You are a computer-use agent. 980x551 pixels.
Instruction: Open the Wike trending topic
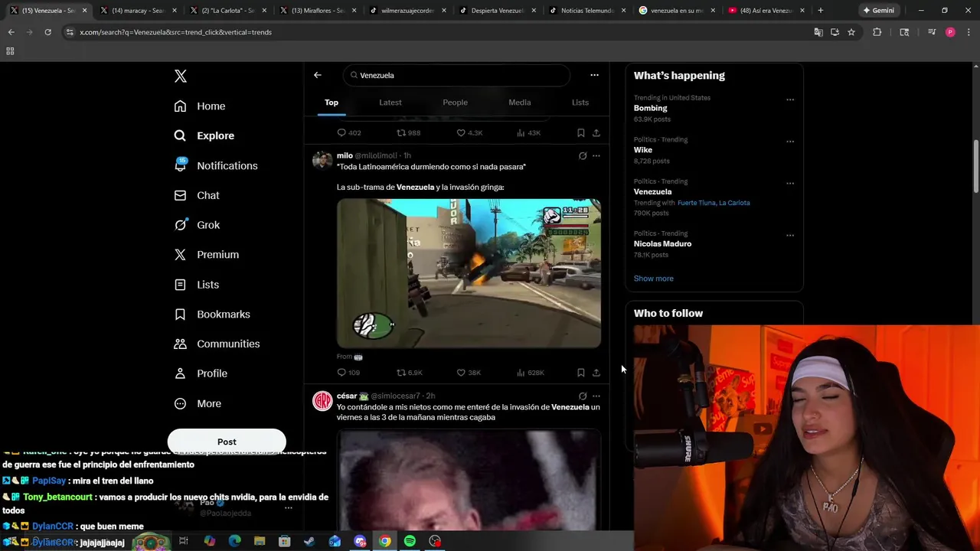643,150
